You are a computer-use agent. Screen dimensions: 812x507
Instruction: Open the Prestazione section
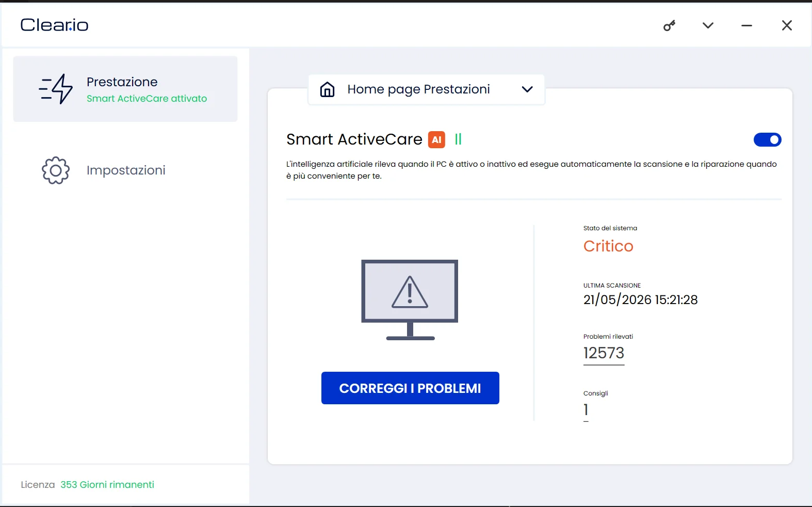pos(125,89)
